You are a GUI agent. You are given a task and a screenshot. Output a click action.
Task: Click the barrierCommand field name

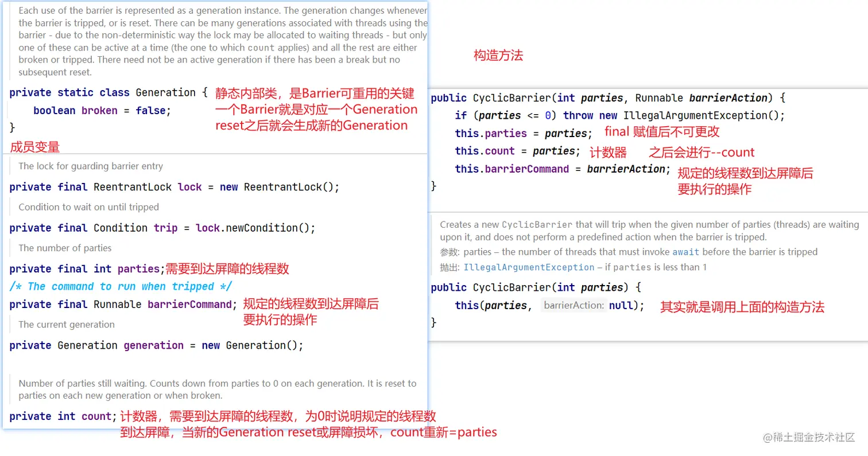(189, 304)
